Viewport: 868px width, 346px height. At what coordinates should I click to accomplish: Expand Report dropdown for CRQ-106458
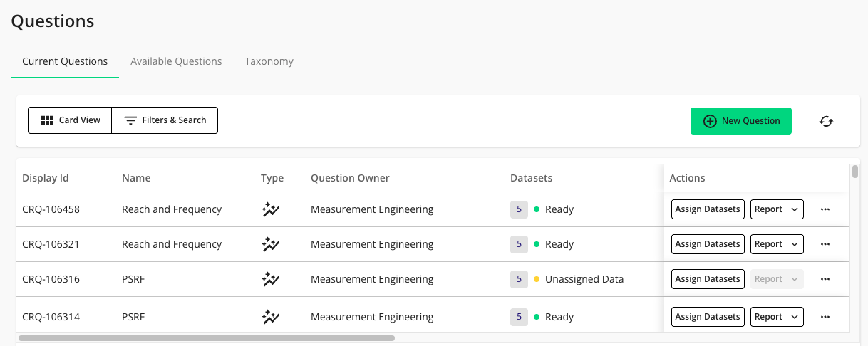[777, 209]
